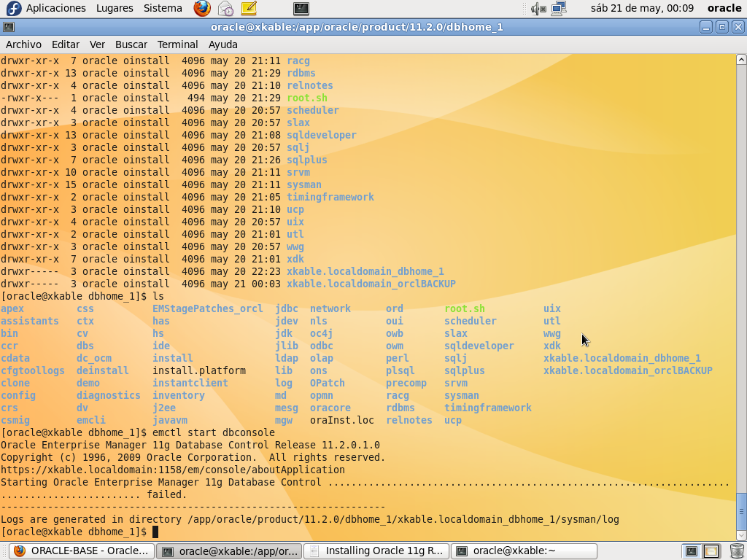Open the Archivo menu in the terminal
The width and height of the screenshot is (747, 560).
point(23,44)
